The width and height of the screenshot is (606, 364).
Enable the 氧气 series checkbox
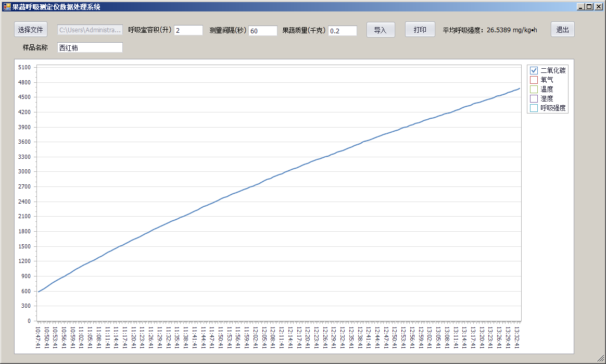534,80
